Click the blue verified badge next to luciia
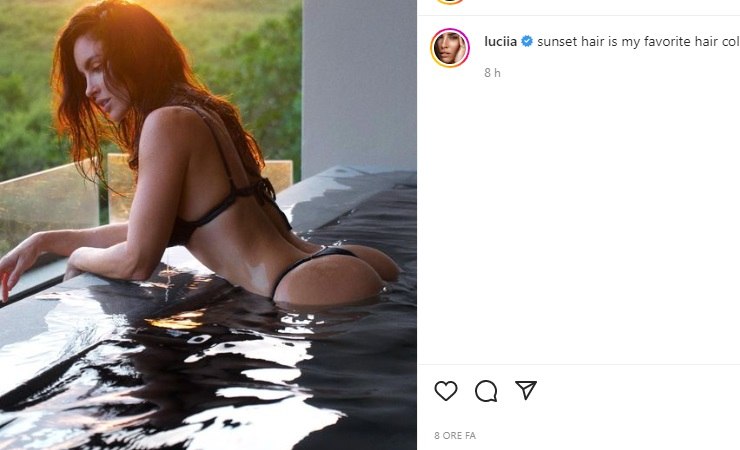The image size is (740, 450). [527, 42]
